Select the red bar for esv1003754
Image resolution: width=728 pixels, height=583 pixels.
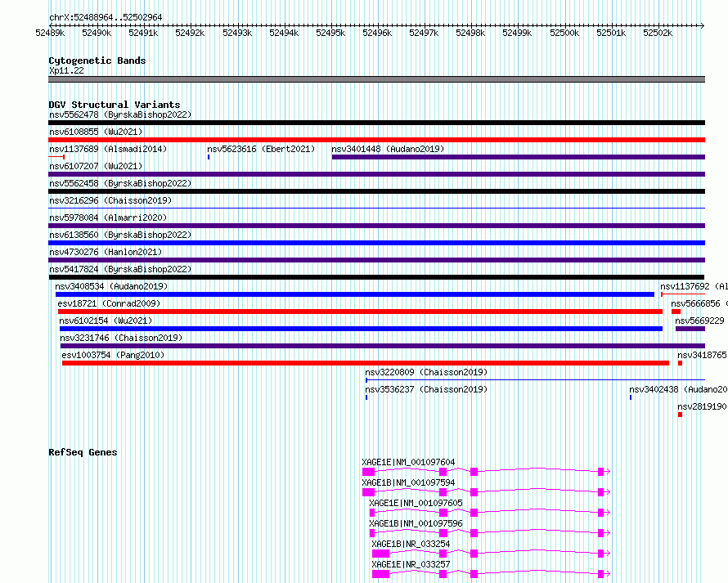click(366, 363)
